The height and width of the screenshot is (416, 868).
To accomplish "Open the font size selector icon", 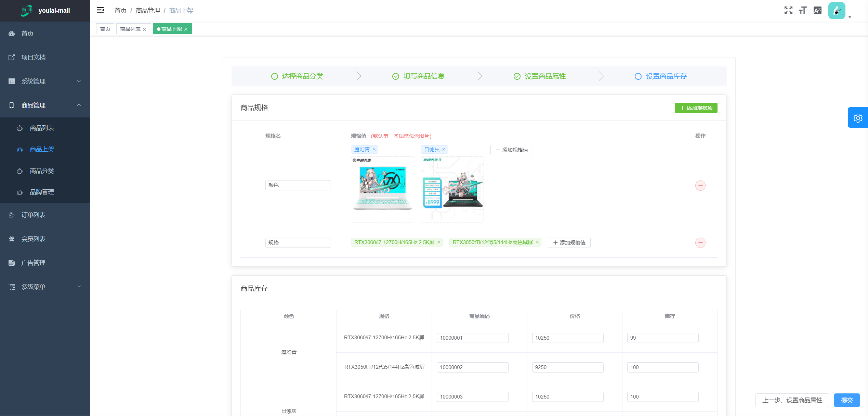I will coord(803,10).
